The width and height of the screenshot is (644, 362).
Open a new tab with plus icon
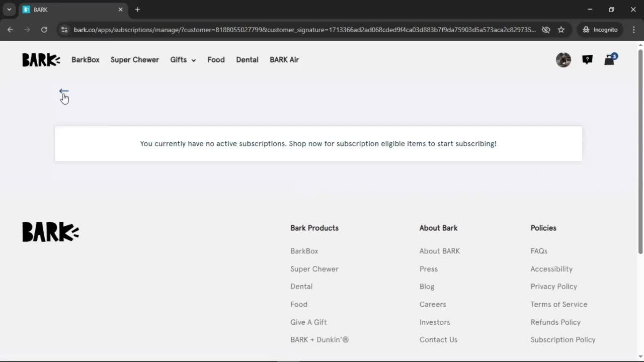[137, 10]
